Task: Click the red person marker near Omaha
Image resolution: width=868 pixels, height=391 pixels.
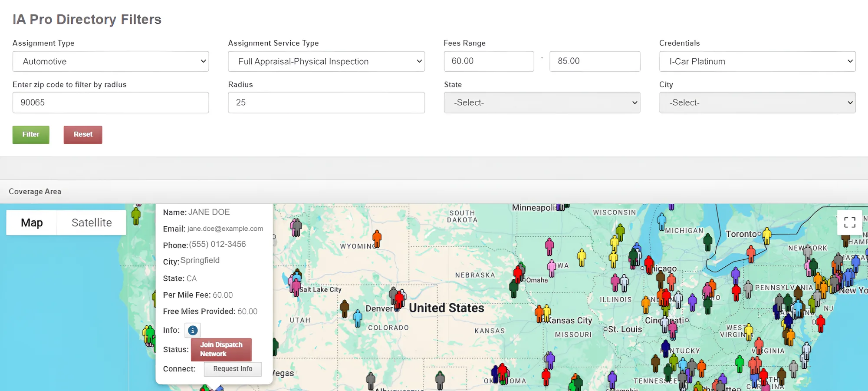Action: (518, 273)
